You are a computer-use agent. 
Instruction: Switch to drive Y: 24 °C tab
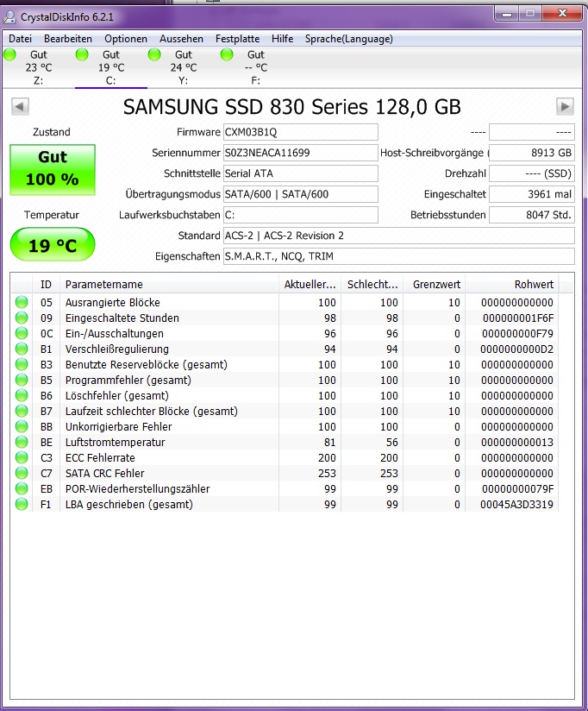coord(184,67)
